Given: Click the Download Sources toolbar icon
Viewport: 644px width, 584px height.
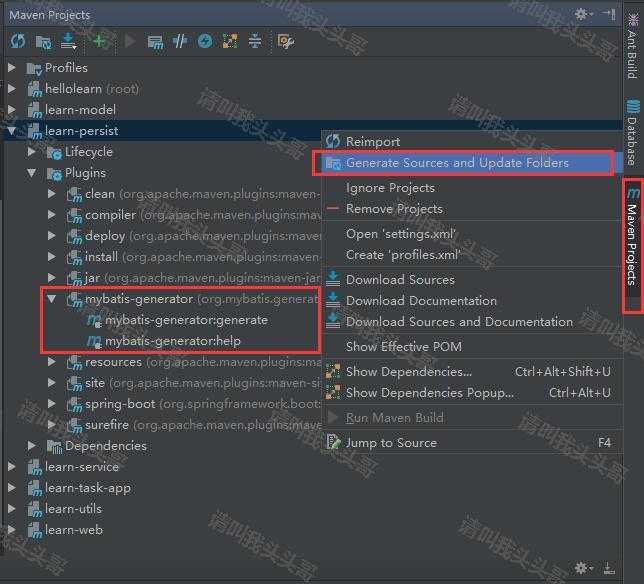Looking at the screenshot, I should click(69, 41).
